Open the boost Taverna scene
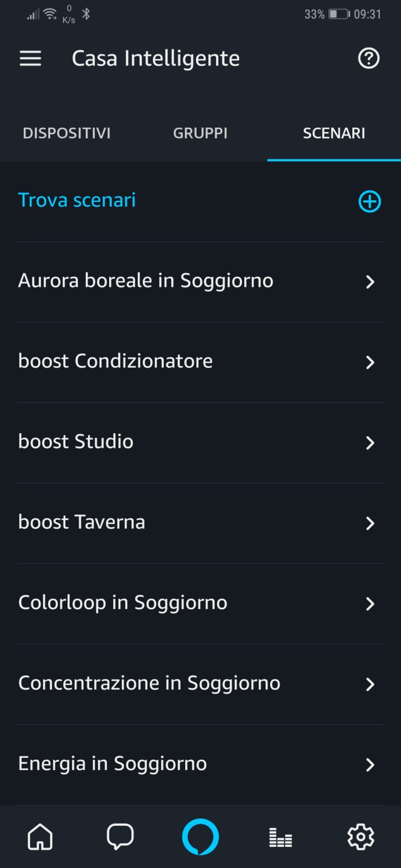Viewport: 401px width, 868px height. click(x=82, y=522)
